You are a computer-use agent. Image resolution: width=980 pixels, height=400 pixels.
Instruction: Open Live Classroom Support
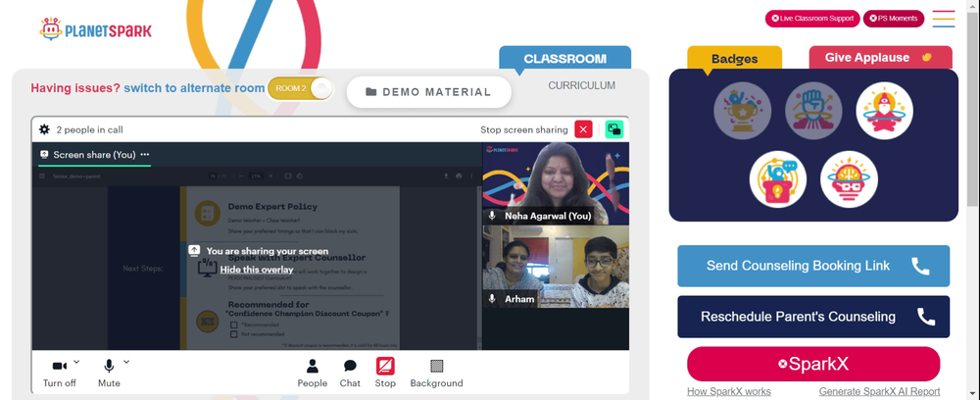point(812,18)
